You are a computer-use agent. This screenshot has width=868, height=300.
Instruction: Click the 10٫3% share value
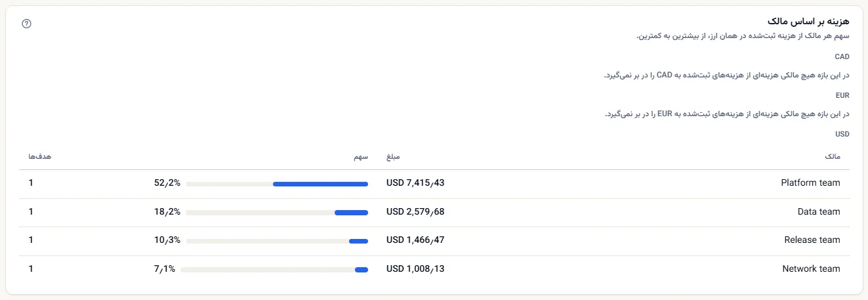[167, 240]
